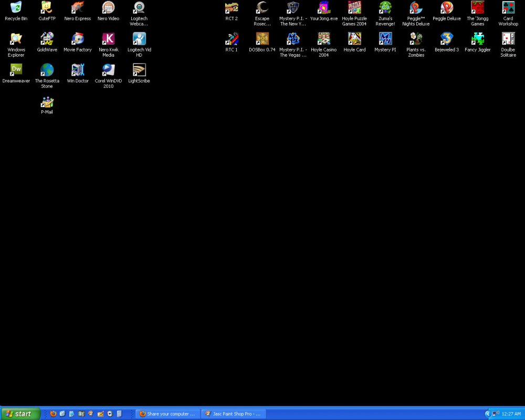Screen dimensions: 525x420
Task: Launch Firefox from the Quick Launch bar
Action: click(x=53, y=414)
